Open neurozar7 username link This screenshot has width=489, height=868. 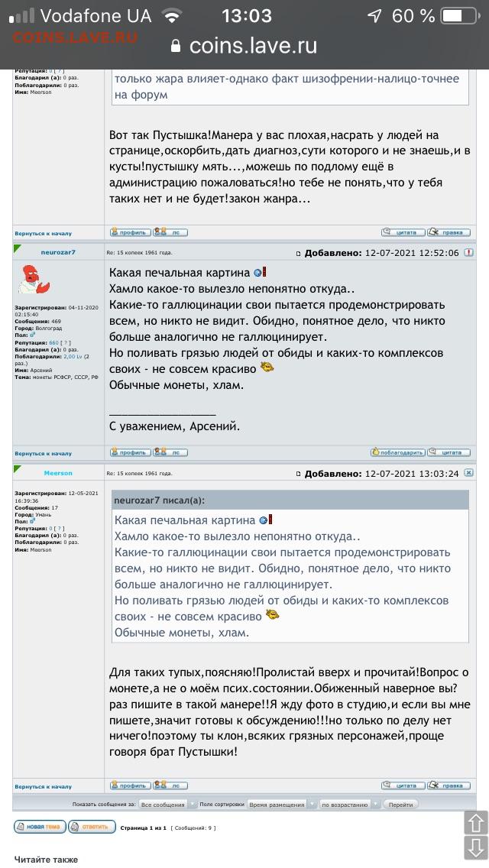[58, 252]
